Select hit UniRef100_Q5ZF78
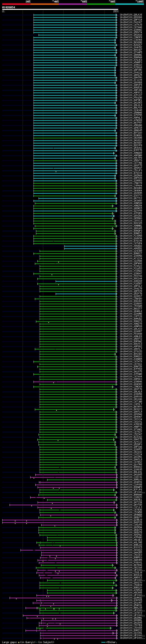The height and width of the screenshot is (644, 146). click(x=131, y=294)
